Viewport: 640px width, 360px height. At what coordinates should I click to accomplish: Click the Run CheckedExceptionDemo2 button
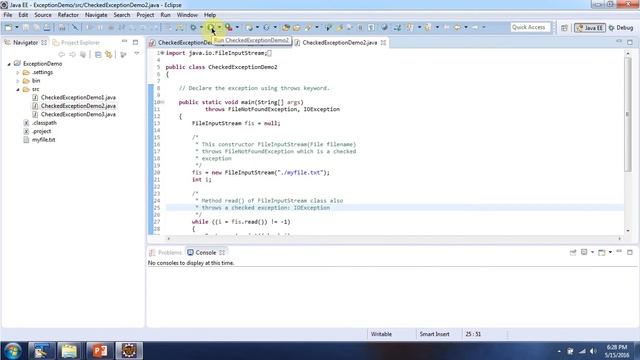(x=211, y=27)
